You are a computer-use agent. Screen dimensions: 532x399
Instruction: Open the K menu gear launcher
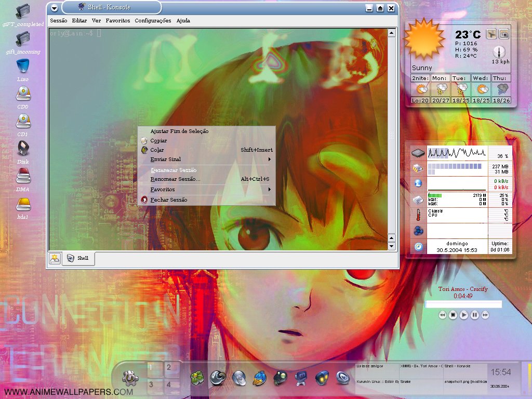130,378
